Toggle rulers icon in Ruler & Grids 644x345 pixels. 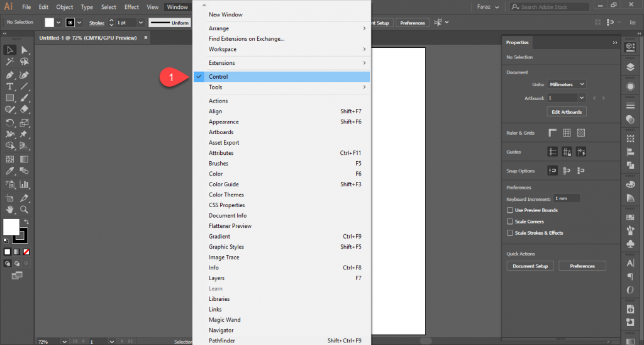point(552,132)
